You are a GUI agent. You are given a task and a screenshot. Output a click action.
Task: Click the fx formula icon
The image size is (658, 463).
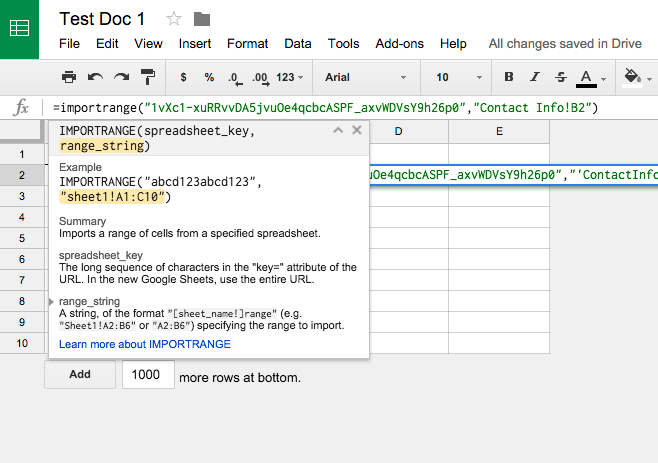pos(21,108)
